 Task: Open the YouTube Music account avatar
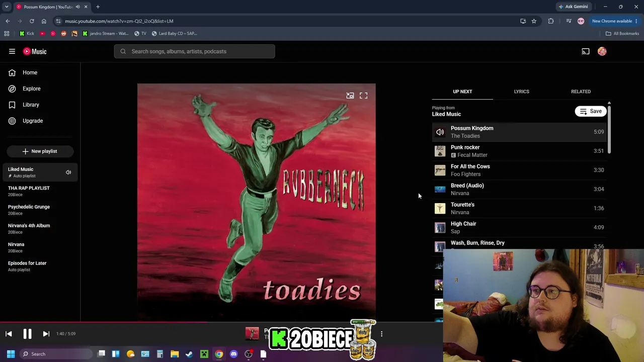pos(602,51)
